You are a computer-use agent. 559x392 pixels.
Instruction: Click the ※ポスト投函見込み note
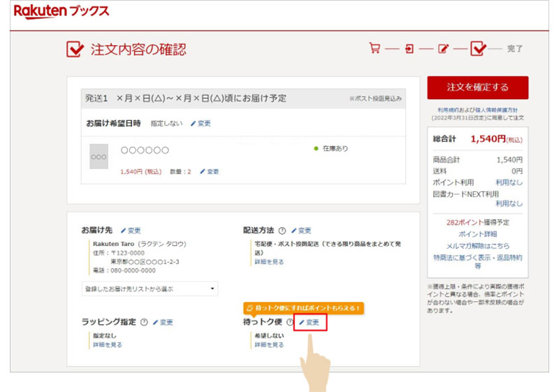[x=375, y=99]
